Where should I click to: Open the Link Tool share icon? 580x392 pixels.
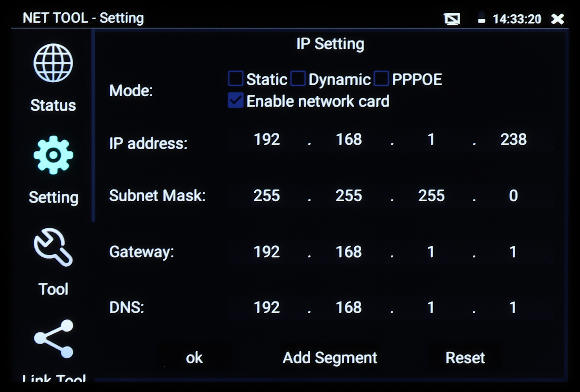54,339
